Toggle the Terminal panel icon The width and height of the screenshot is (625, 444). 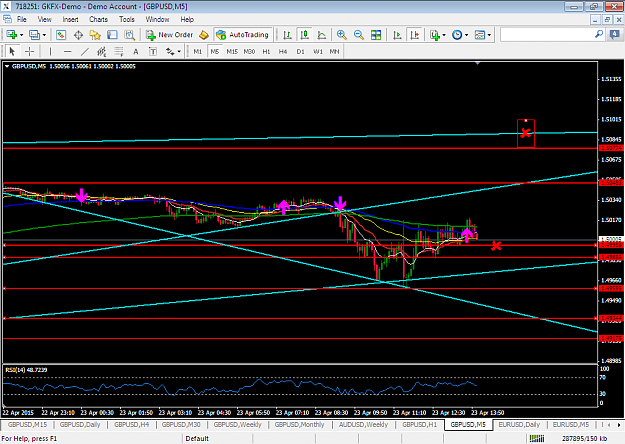(112, 35)
